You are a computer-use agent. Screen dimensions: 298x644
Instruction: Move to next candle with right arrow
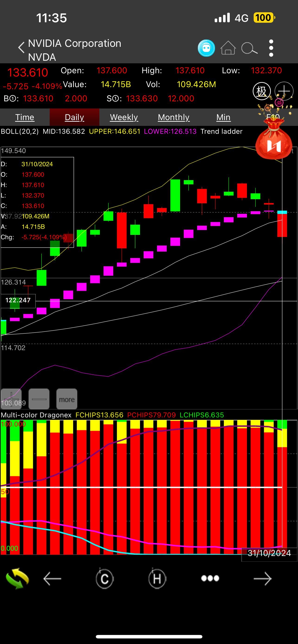[x=262, y=578]
